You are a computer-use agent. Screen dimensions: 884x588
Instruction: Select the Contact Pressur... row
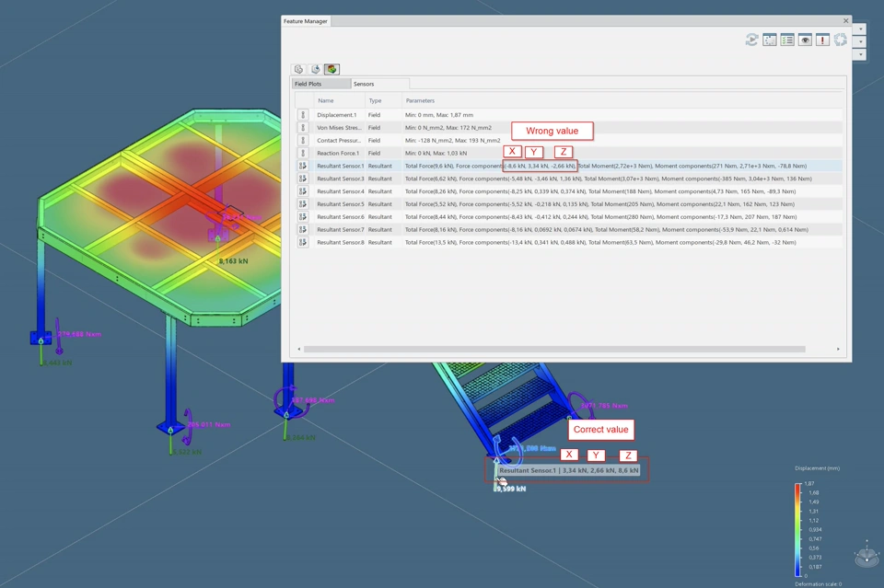tap(569, 140)
